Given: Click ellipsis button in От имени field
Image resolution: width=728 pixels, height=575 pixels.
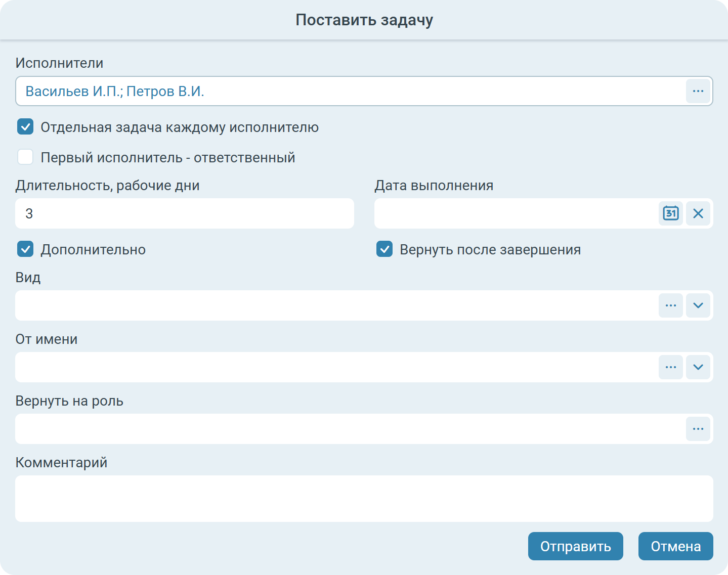Looking at the screenshot, I should click(x=671, y=367).
